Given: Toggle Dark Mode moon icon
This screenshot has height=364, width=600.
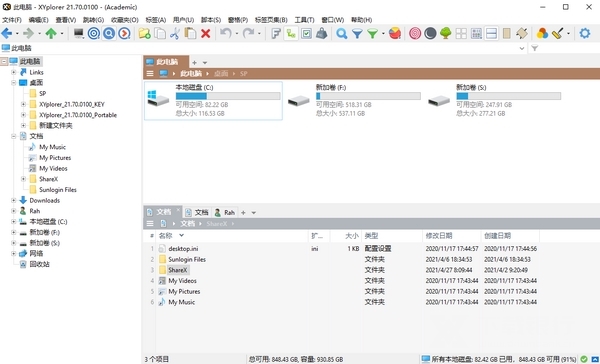Looking at the screenshot, I should [x=430, y=34].
